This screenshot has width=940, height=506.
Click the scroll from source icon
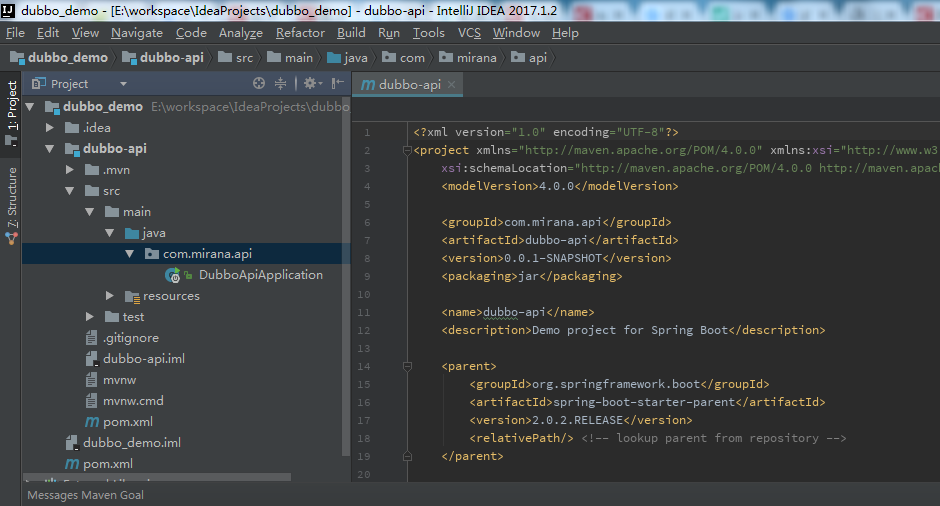tap(259, 83)
